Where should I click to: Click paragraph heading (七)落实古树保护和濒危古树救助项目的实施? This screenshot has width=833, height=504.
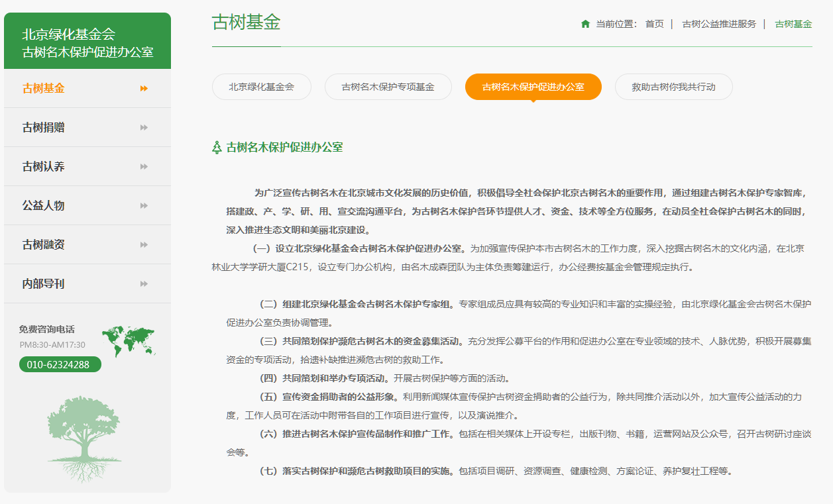356,472
